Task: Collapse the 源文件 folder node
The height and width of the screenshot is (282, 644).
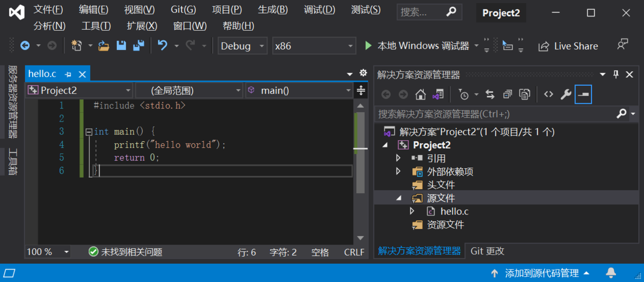Action: point(398,198)
